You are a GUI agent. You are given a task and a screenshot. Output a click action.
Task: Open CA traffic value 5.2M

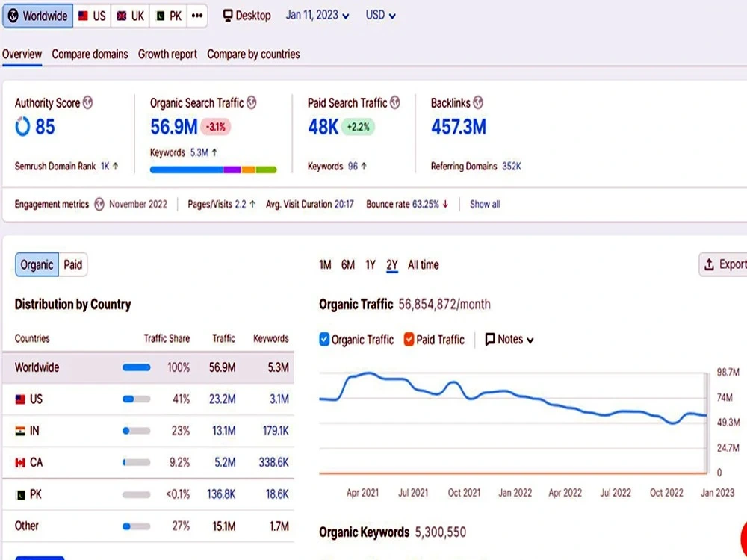225,462
